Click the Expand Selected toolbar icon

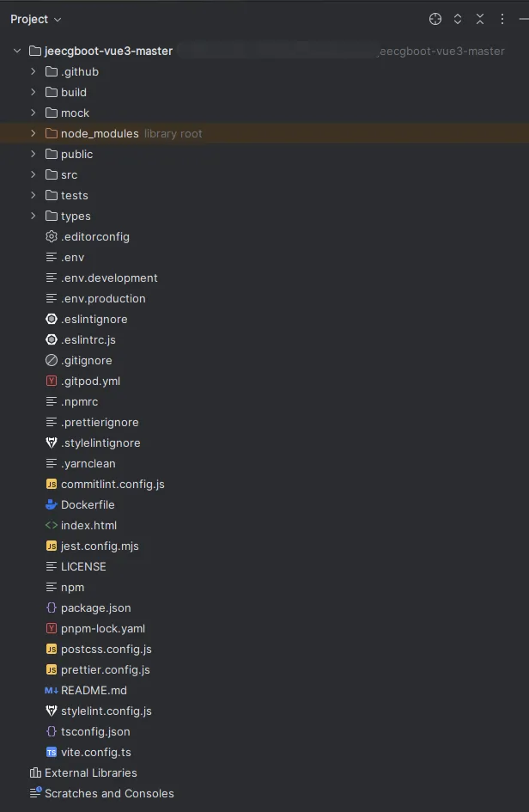pyautogui.click(x=458, y=19)
